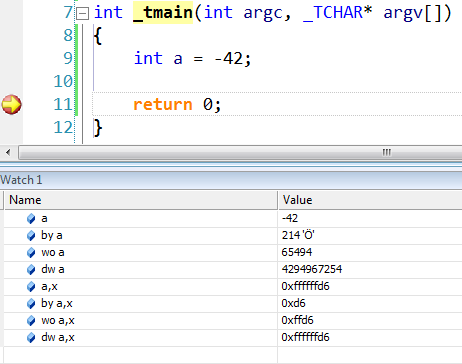The height and width of the screenshot is (364, 462).
Task: Click the Value column header
Action: pos(297,200)
